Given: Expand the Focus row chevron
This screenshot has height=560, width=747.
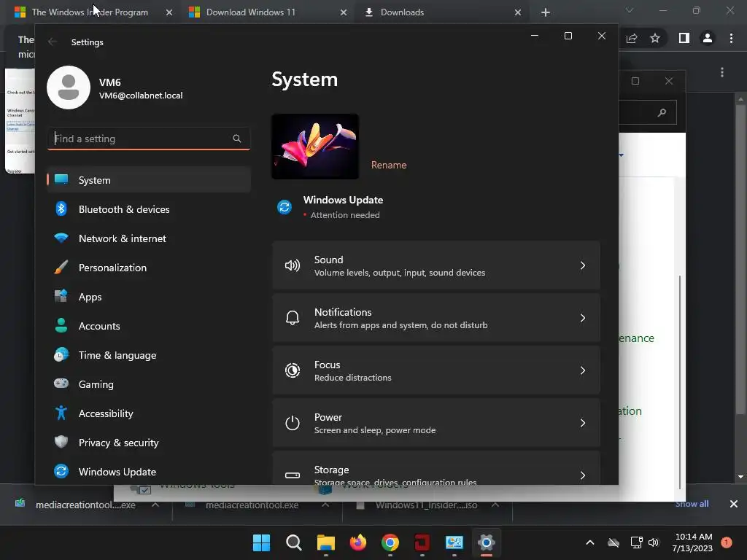Looking at the screenshot, I should point(583,370).
